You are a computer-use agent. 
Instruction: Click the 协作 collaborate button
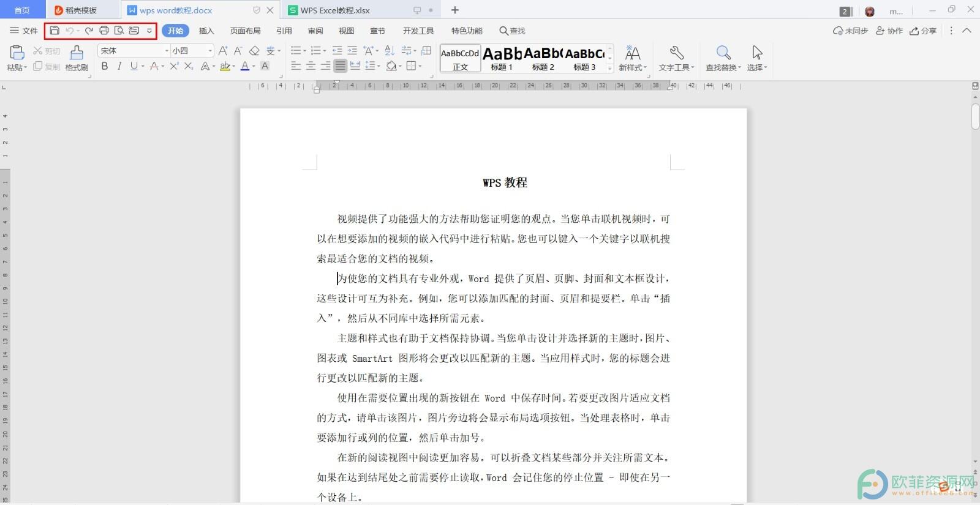coord(889,31)
